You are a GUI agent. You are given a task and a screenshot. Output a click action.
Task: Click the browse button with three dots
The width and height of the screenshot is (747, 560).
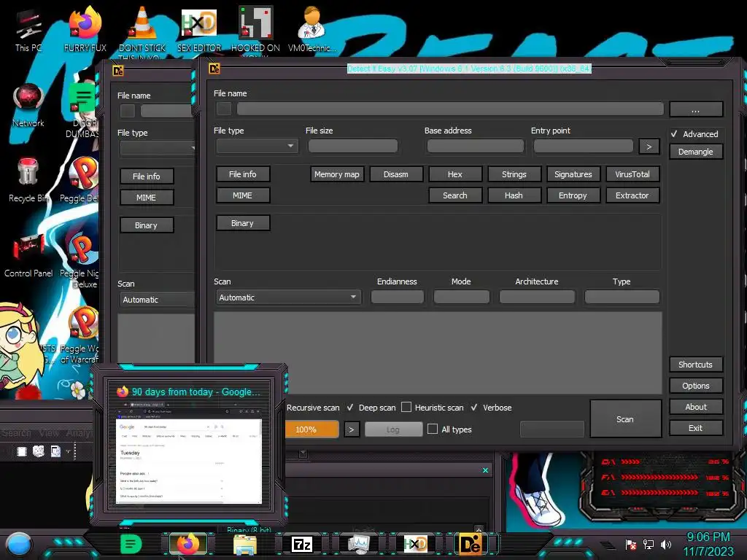tap(696, 109)
